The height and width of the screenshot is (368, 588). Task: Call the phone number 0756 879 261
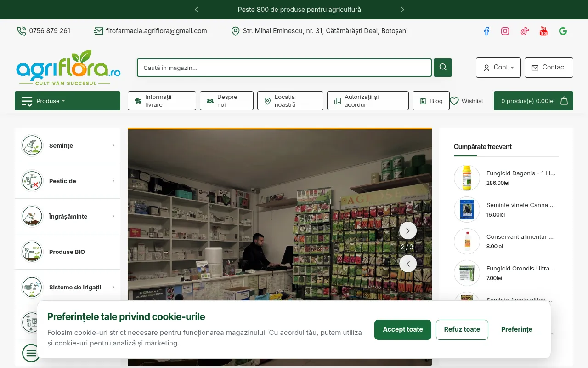pos(44,31)
